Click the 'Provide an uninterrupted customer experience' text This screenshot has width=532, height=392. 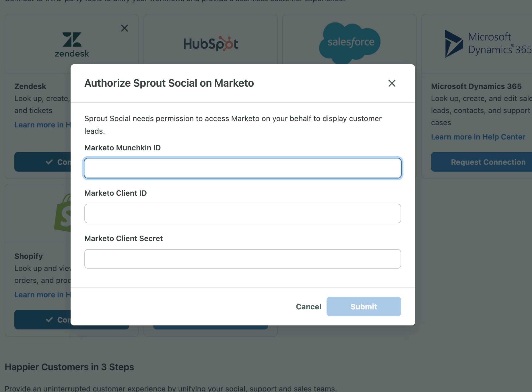coord(171,389)
